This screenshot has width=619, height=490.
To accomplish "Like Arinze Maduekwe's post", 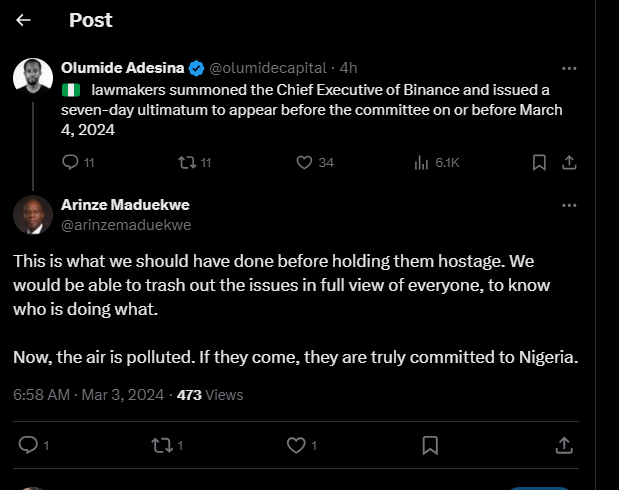I will point(296,444).
